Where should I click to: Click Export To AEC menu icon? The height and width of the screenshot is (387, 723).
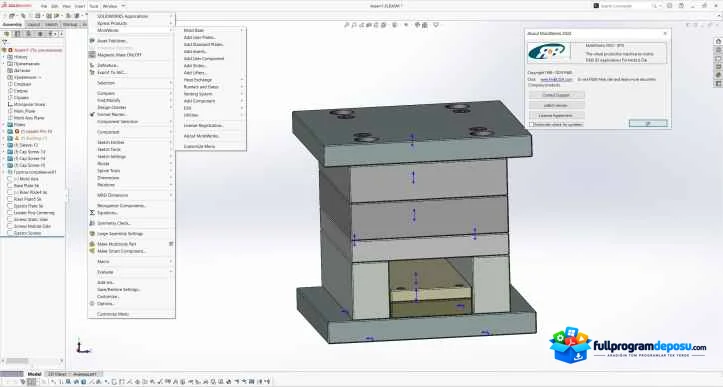point(92,72)
